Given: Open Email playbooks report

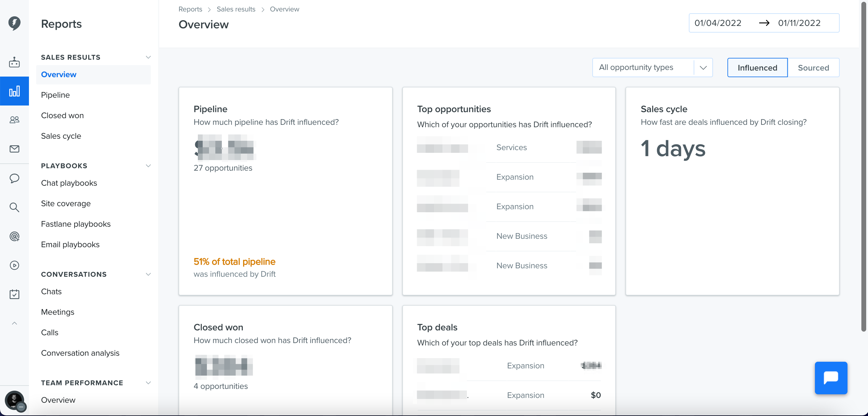Looking at the screenshot, I should pyautogui.click(x=70, y=244).
